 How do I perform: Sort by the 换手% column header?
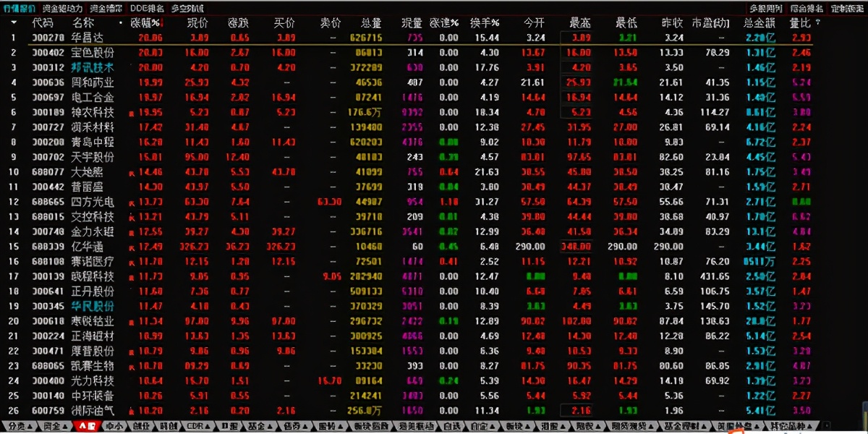click(x=484, y=22)
